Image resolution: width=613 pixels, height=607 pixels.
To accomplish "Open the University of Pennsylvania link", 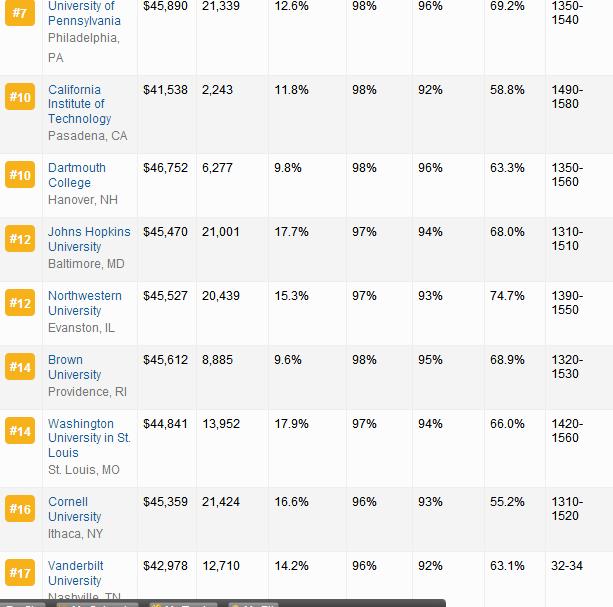I will (84, 14).
